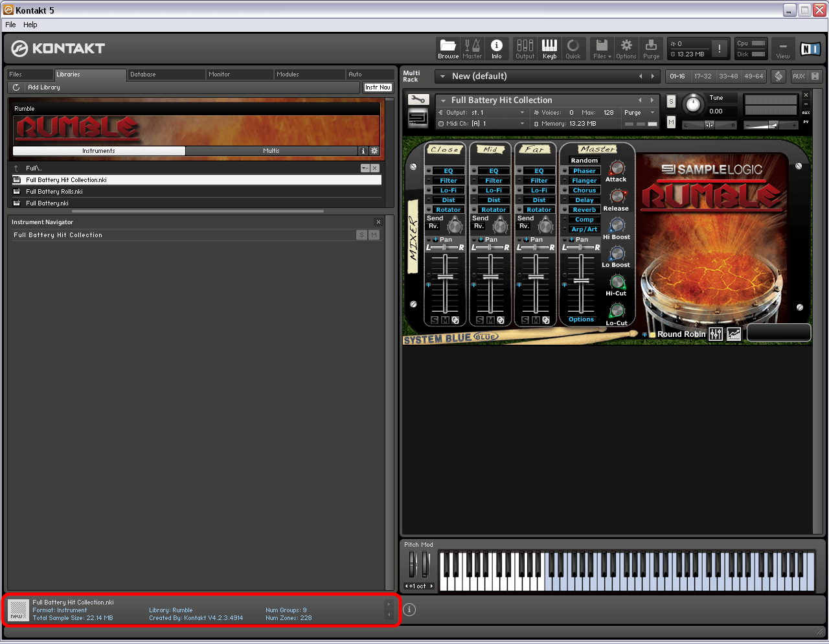Click the wrench edit instrument icon
The width and height of the screenshot is (829, 644).
(x=418, y=100)
